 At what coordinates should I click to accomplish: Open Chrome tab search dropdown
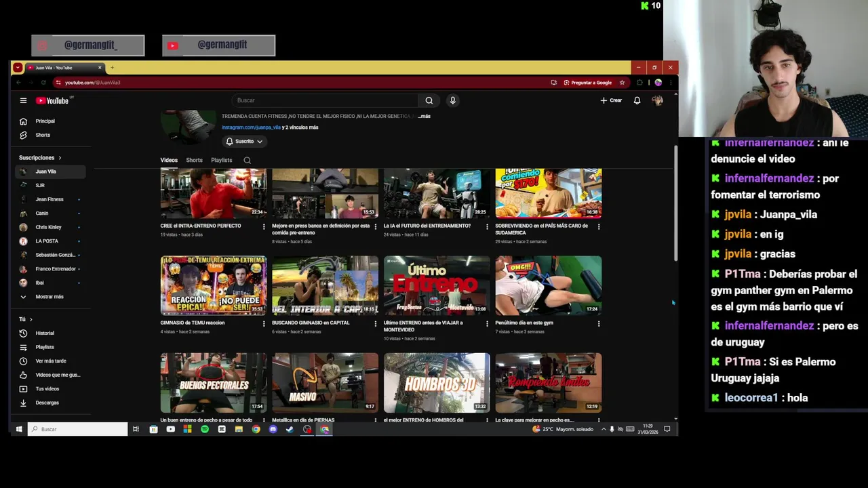(18, 68)
